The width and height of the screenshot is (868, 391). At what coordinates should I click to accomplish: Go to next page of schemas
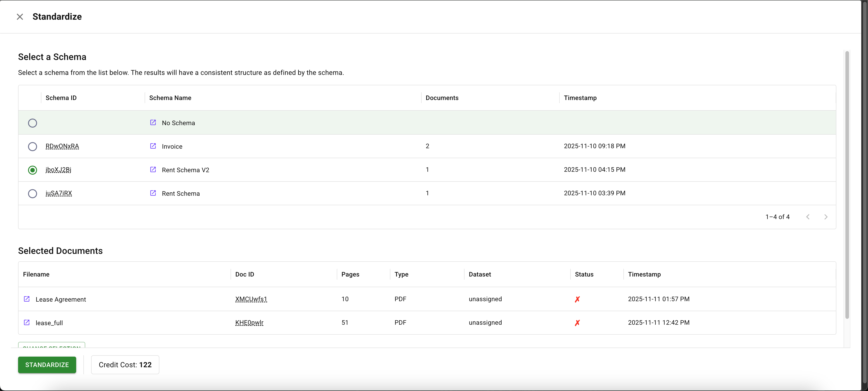[826, 217]
